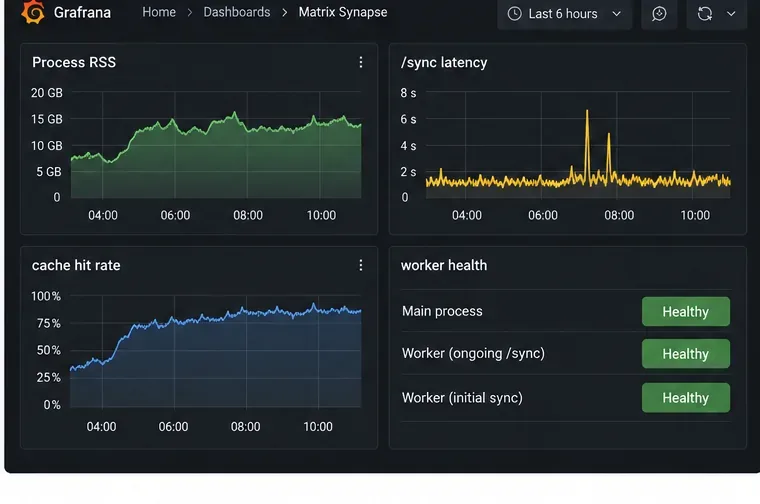Click the 20 GB axis label

pos(47,93)
